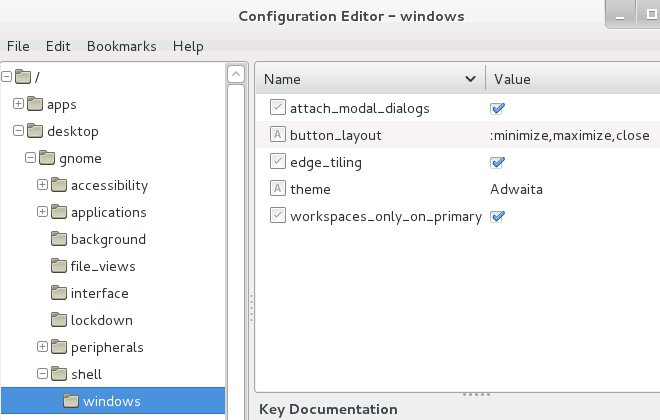Click the file_views folder icon
660x420 pixels.
[58, 266]
